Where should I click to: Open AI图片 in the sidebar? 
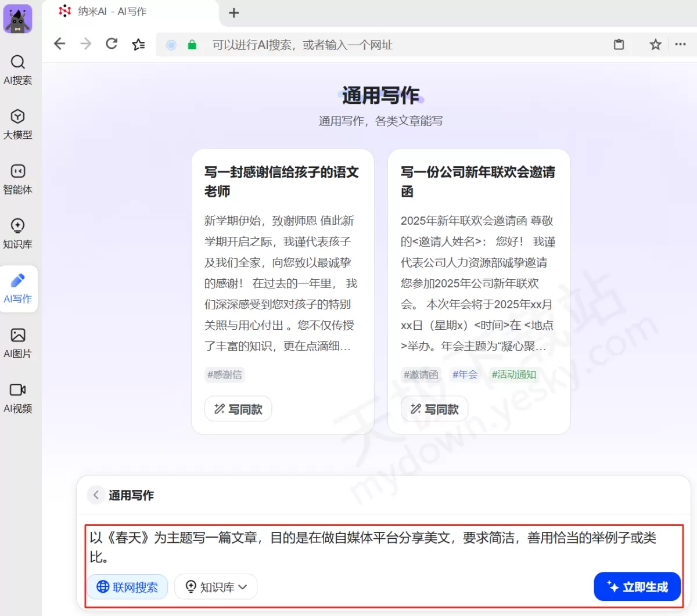[18, 343]
